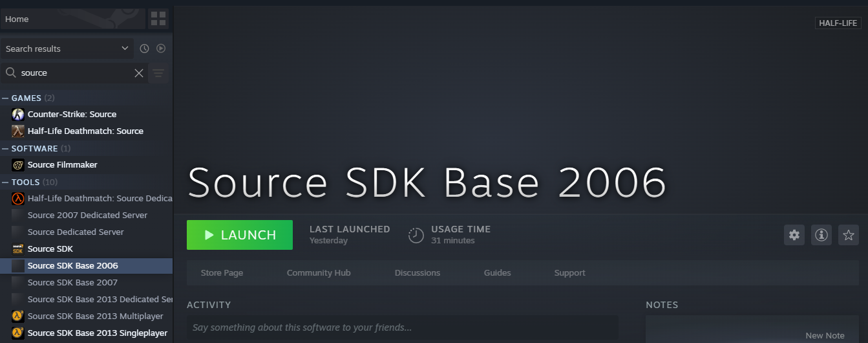Open advanced filter options icon
The height and width of the screenshot is (343, 868).
pyautogui.click(x=158, y=73)
